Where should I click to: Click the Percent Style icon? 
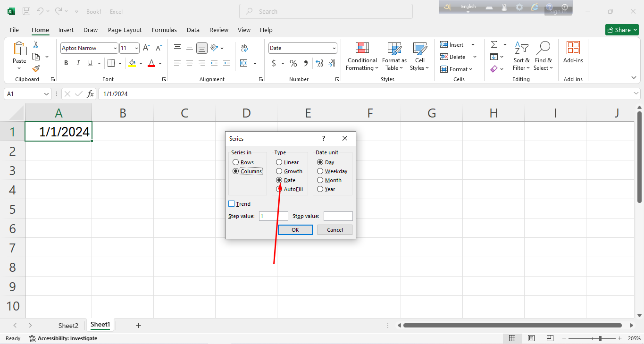[x=293, y=63]
